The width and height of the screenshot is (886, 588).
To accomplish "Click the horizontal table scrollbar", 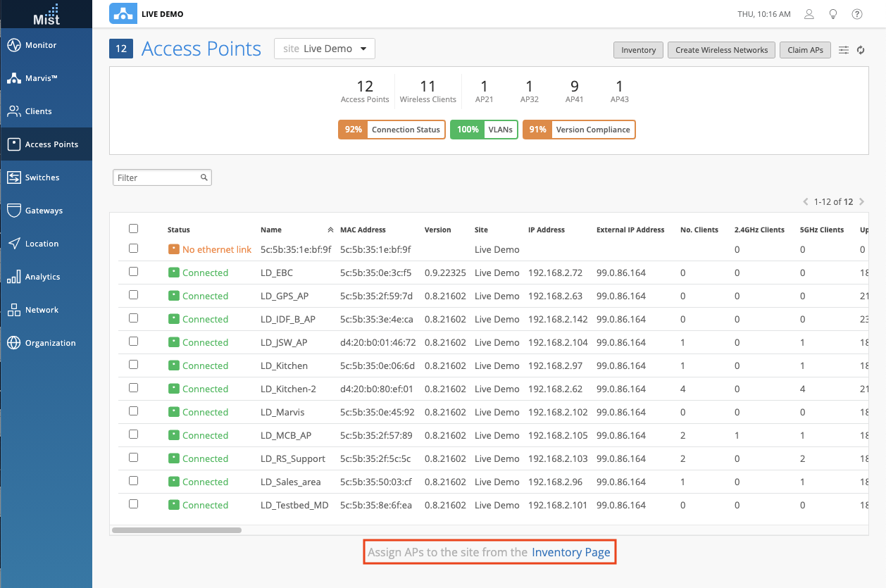I will coord(177,530).
